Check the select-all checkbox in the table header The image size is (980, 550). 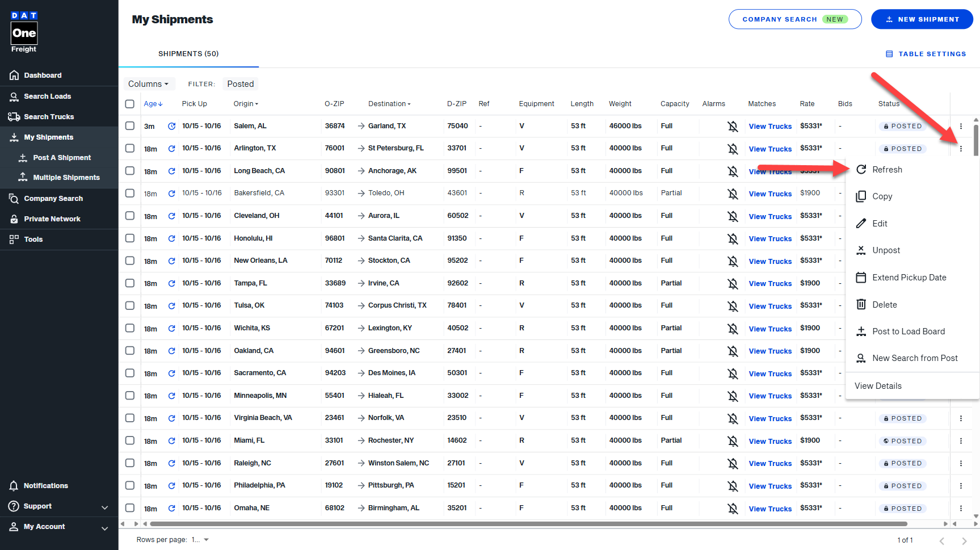(130, 104)
